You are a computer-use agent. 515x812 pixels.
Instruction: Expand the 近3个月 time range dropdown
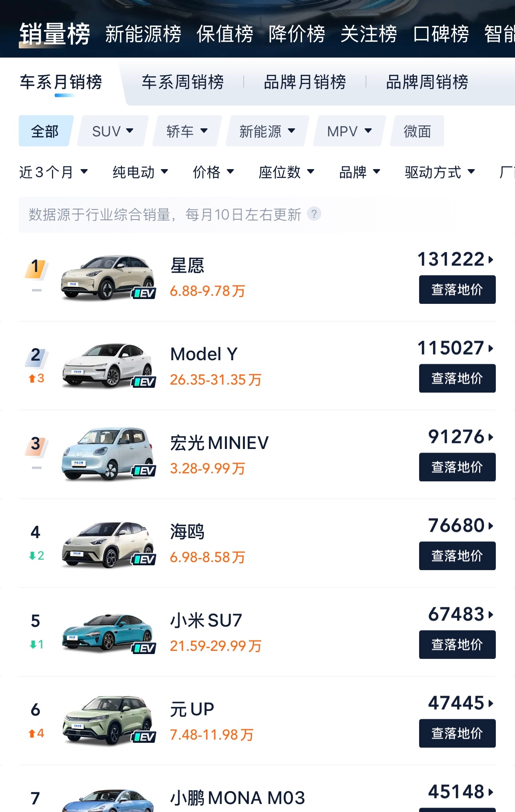click(54, 172)
